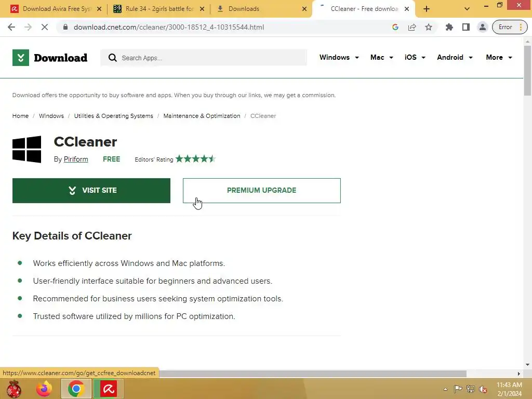The height and width of the screenshot is (399, 532).
Task: Click the FREE price label
Action: [111, 159]
